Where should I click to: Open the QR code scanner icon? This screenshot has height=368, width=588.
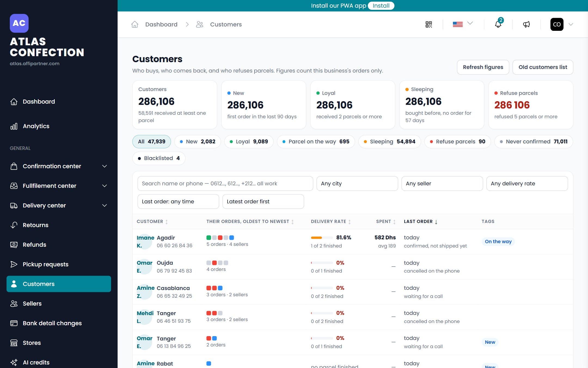pyautogui.click(x=429, y=24)
